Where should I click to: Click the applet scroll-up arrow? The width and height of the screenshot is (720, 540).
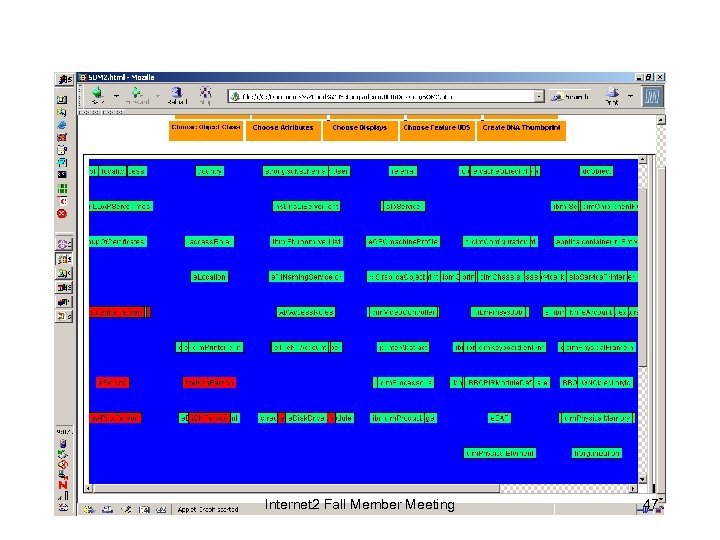pyautogui.click(x=642, y=160)
